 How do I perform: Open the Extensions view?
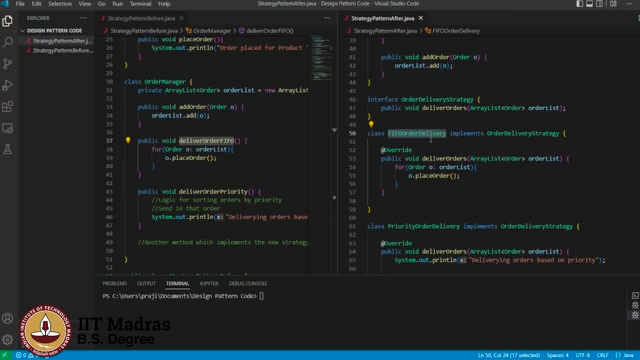point(7,107)
